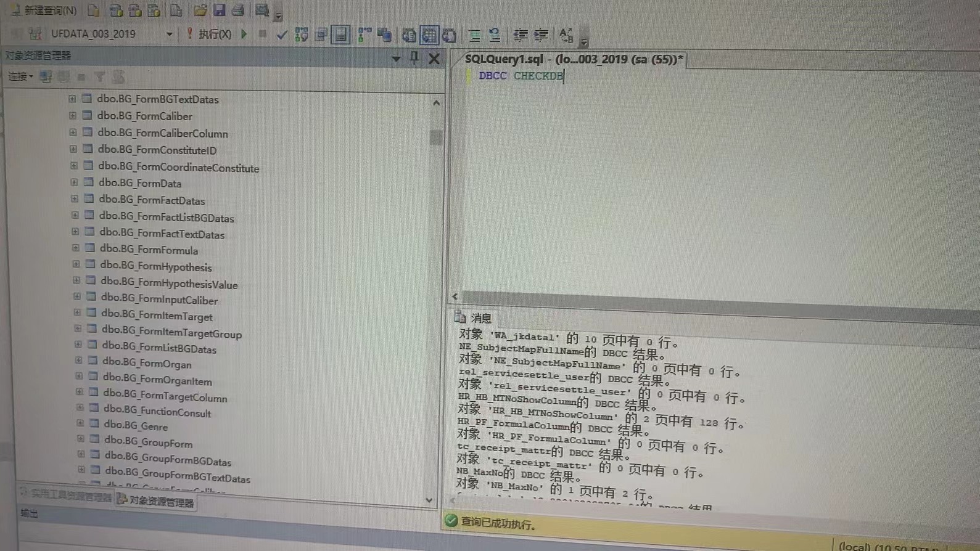Viewport: 980px width, 551px height.
Task: Open the UFDATA_003_2019 database dropdown
Action: 169,34
